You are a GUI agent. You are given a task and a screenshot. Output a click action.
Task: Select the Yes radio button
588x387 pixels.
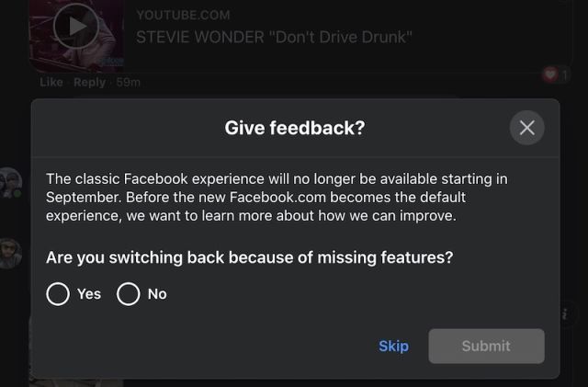(x=58, y=294)
